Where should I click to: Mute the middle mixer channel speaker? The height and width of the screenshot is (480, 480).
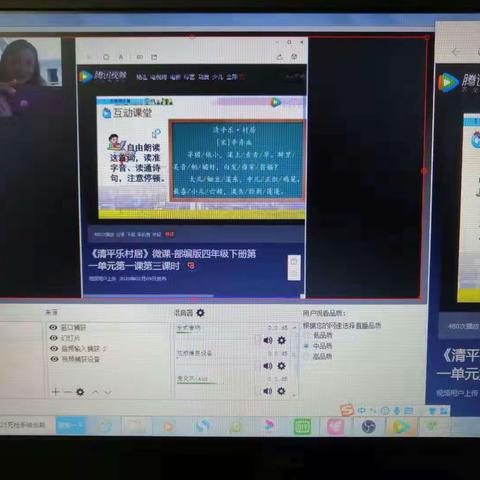[x=268, y=366]
